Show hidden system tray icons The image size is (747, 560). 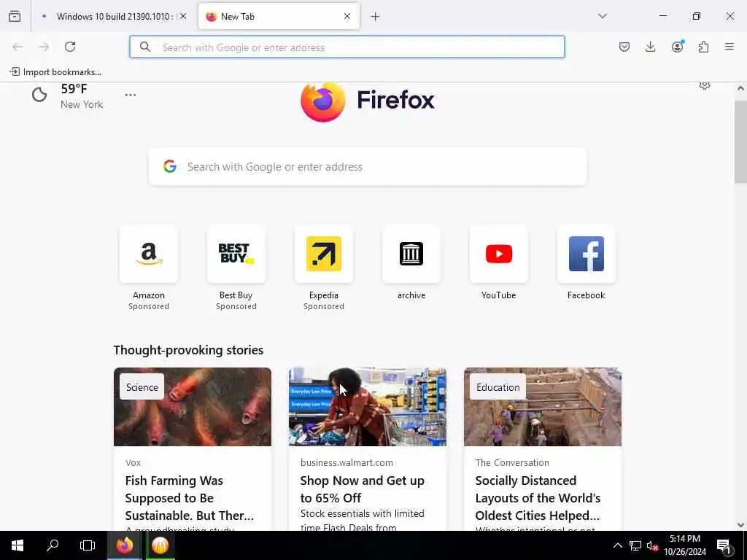(617, 545)
